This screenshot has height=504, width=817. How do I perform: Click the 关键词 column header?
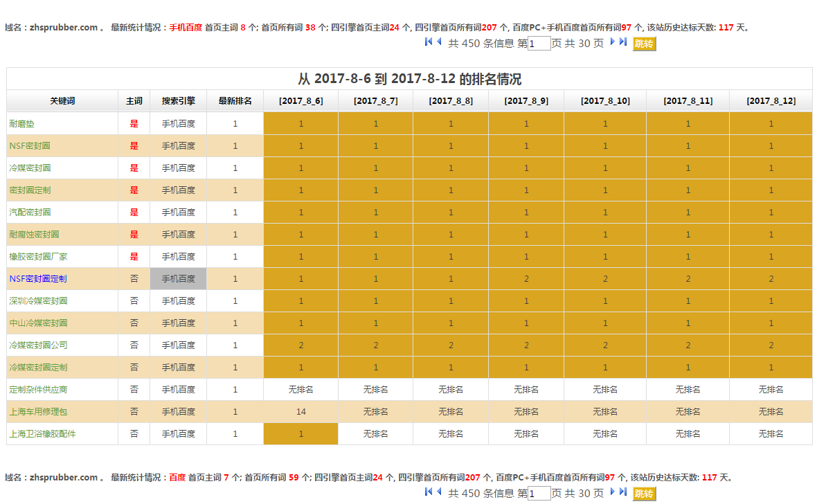coord(62,101)
